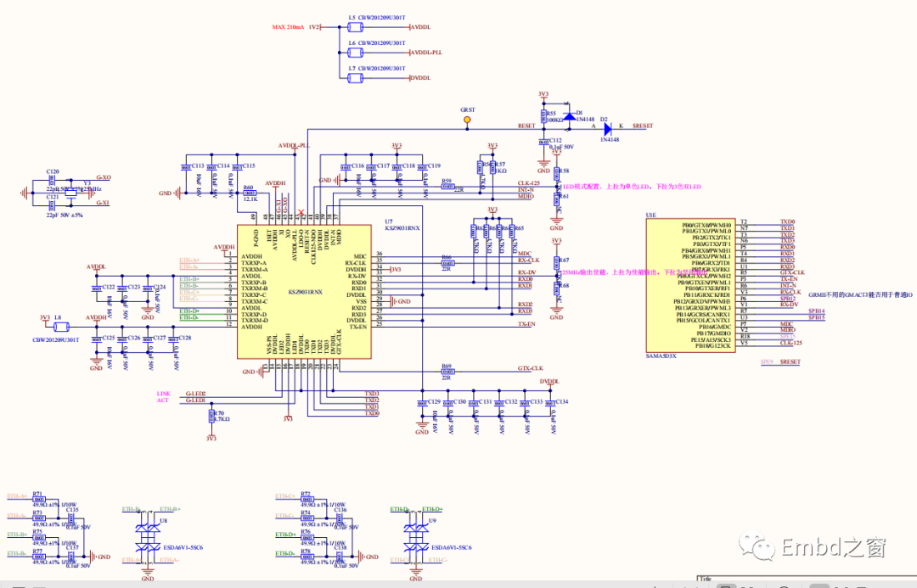Click the 'G-XO' net label beside crystal Y3
The height and width of the screenshot is (588, 917).
click(104, 177)
